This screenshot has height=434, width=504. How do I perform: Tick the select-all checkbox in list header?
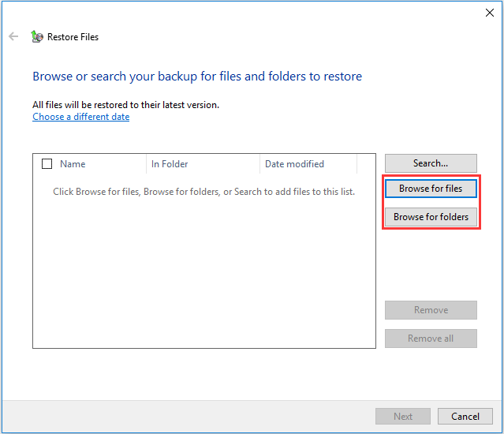47,164
